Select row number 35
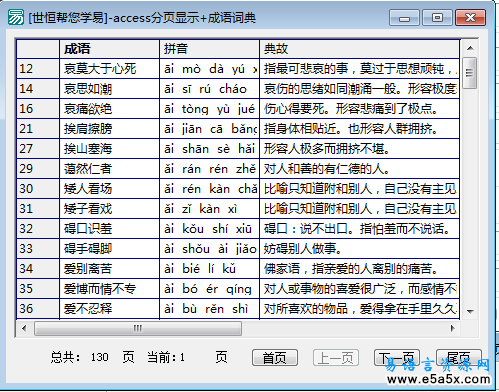This screenshot has width=499, height=392. [x=38, y=289]
